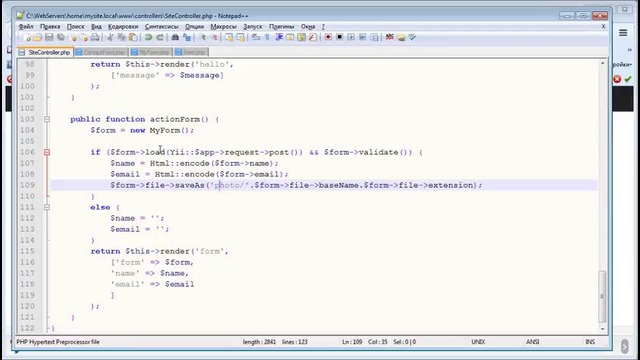Click the Close All documents toolbar icon

84,38
